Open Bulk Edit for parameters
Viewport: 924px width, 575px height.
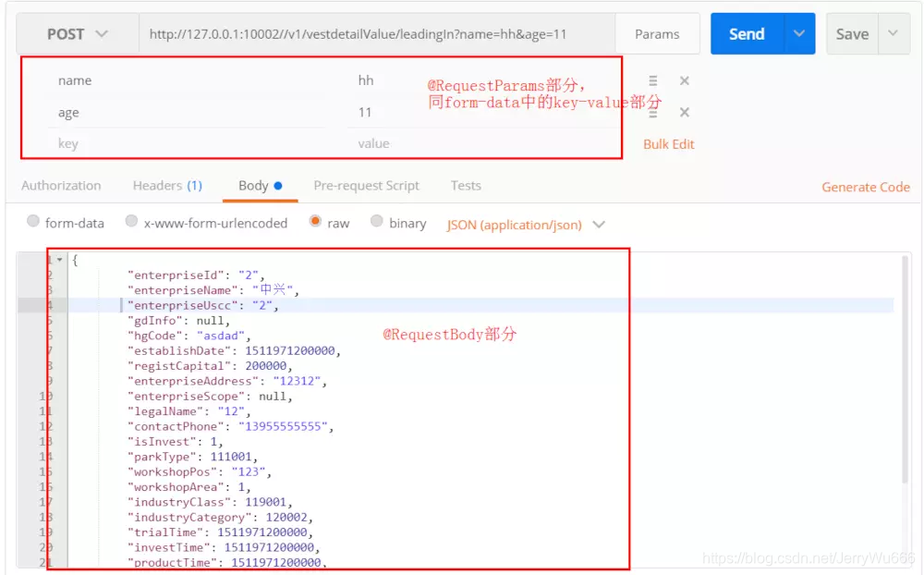668,144
